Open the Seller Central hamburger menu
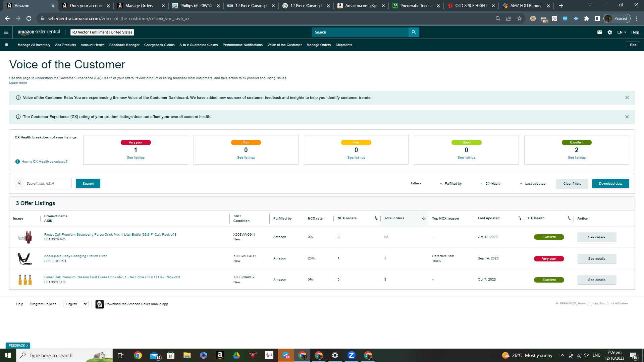This screenshot has width=644, height=362. click(6, 32)
